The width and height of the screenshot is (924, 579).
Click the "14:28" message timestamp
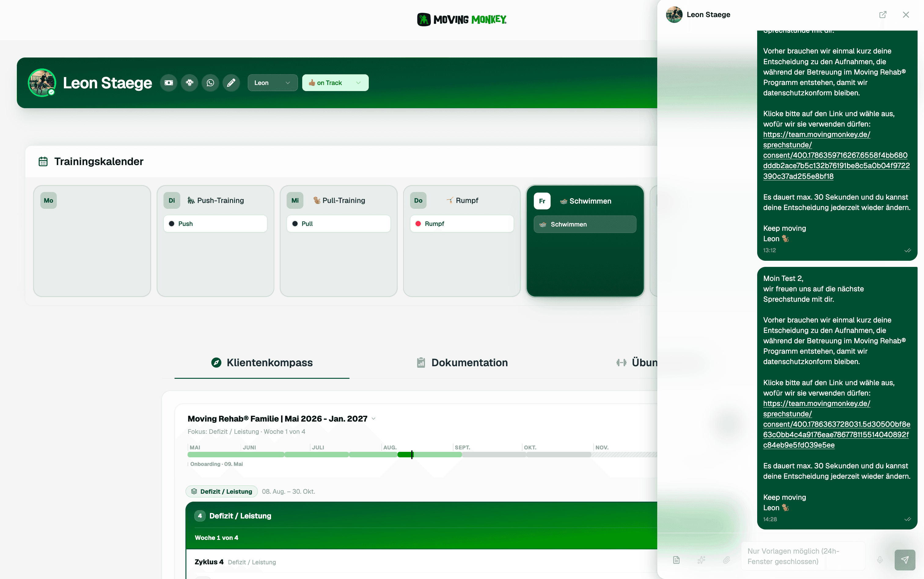[x=770, y=519]
